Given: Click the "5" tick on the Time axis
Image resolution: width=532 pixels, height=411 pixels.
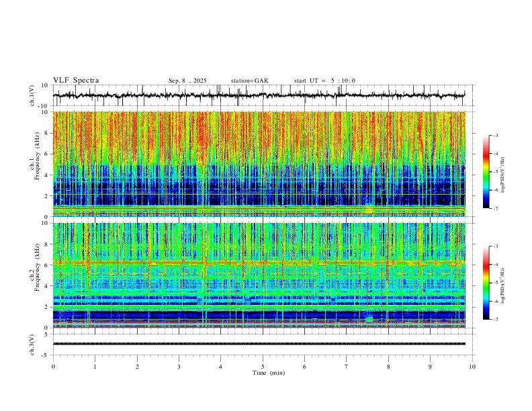Looking at the screenshot, I should tap(263, 367).
